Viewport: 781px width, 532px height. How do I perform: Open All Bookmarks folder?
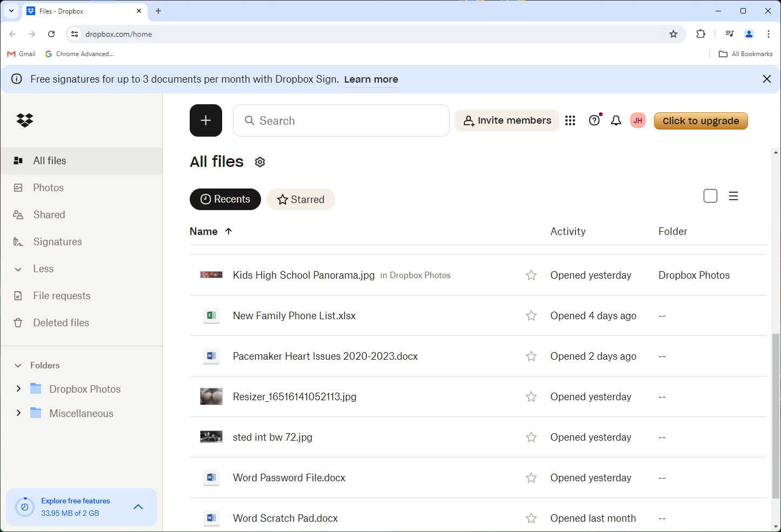tap(746, 54)
